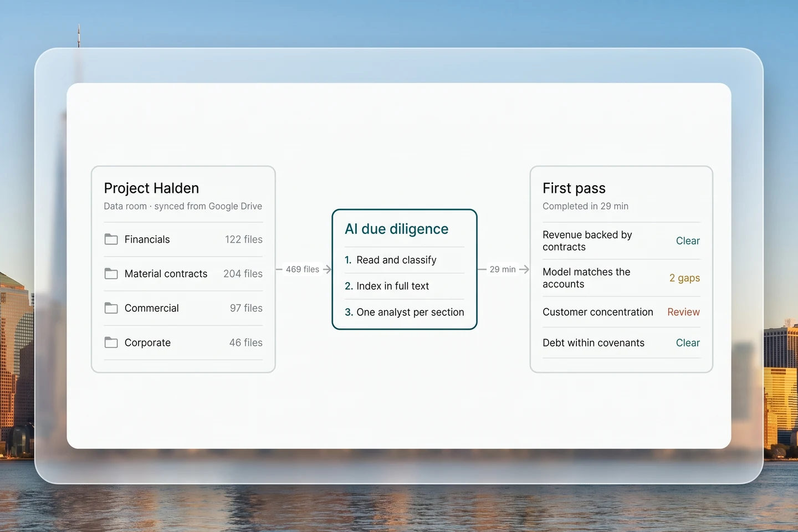Select the Corporate row label
The width and height of the screenshot is (798, 532).
tap(147, 342)
